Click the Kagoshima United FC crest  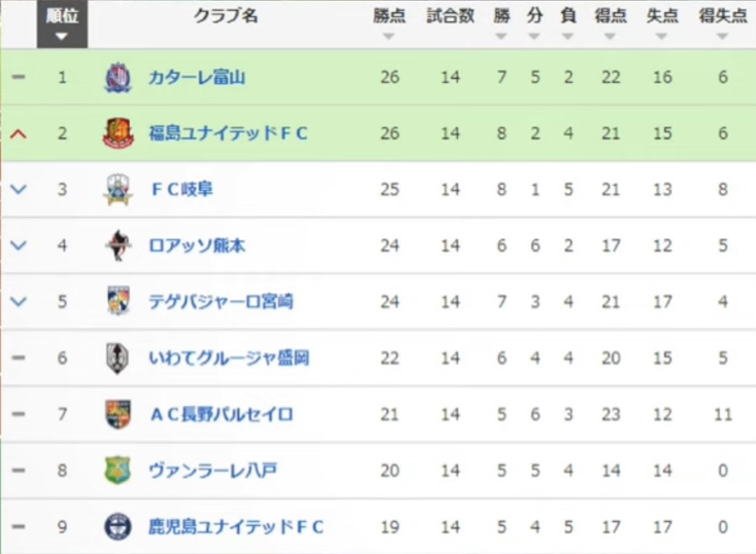(118, 527)
